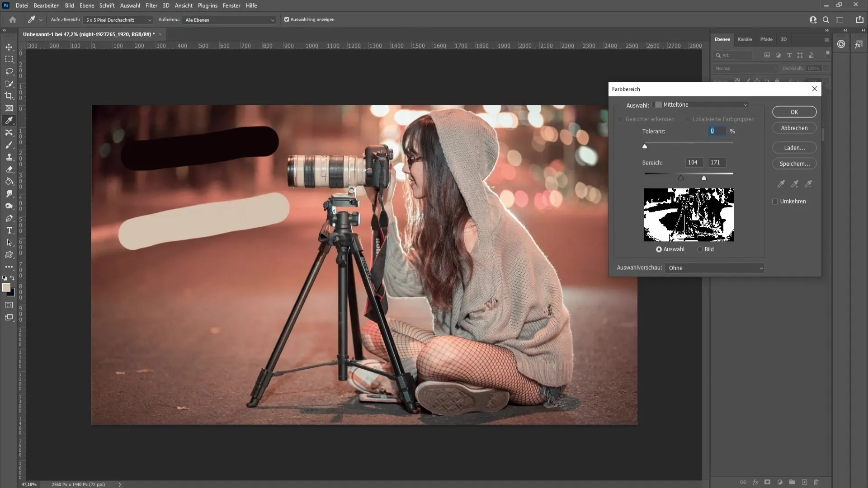Click the right Bereich slider handle
The width and height of the screenshot is (868, 488).
click(x=704, y=178)
